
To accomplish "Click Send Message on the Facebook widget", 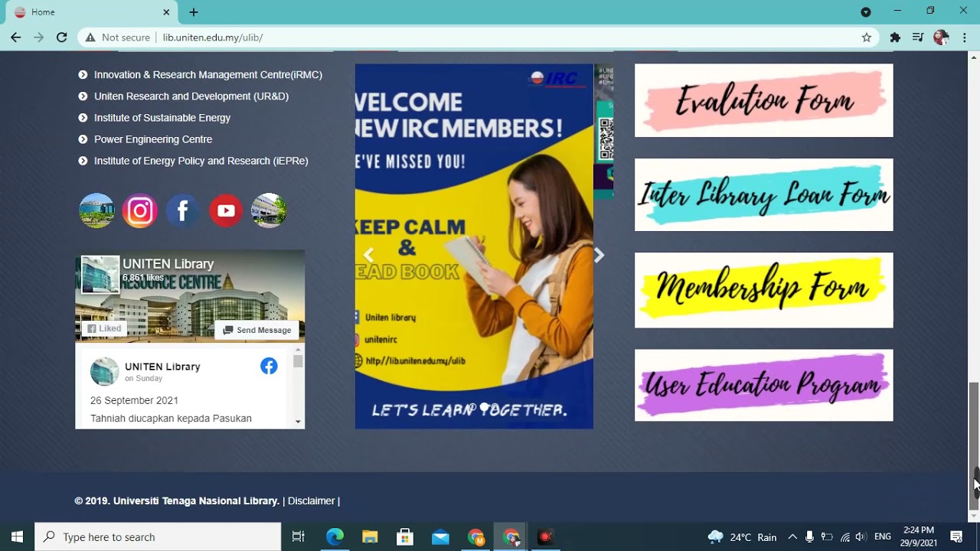I will click(x=256, y=330).
